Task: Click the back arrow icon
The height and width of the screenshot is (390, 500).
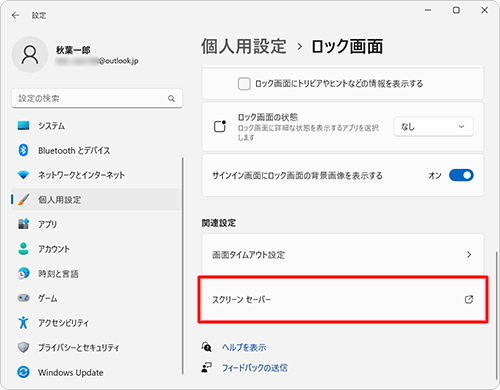Action: click(15, 15)
